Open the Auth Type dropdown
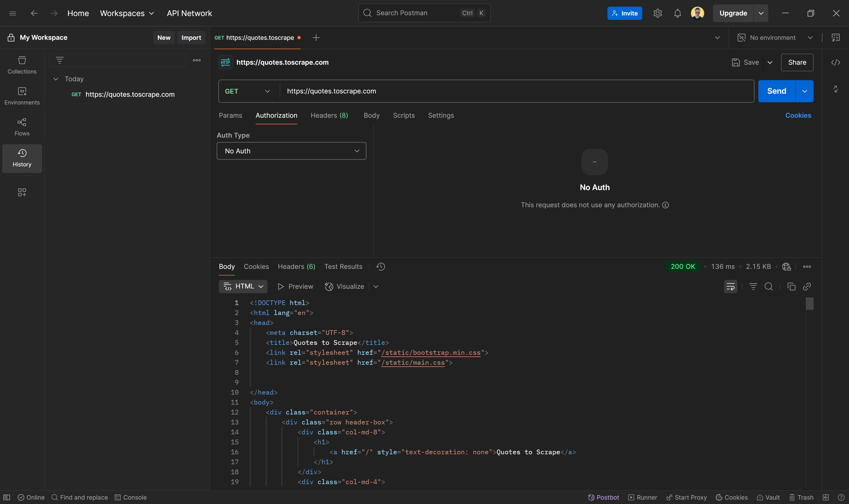The height and width of the screenshot is (504, 849). pos(291,151)
